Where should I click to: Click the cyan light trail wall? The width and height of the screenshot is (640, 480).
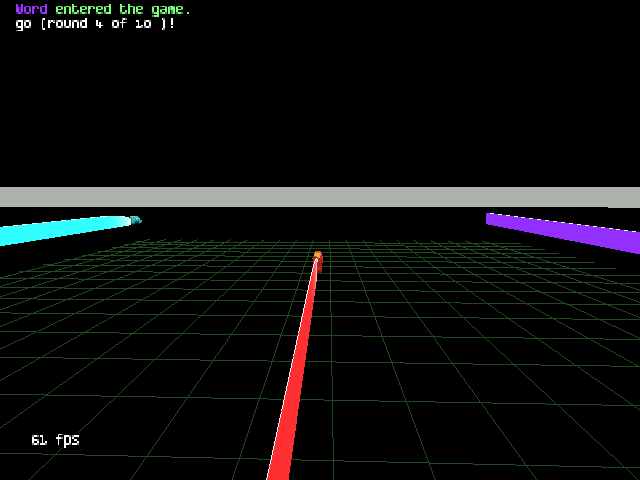[x=60, y=230]
